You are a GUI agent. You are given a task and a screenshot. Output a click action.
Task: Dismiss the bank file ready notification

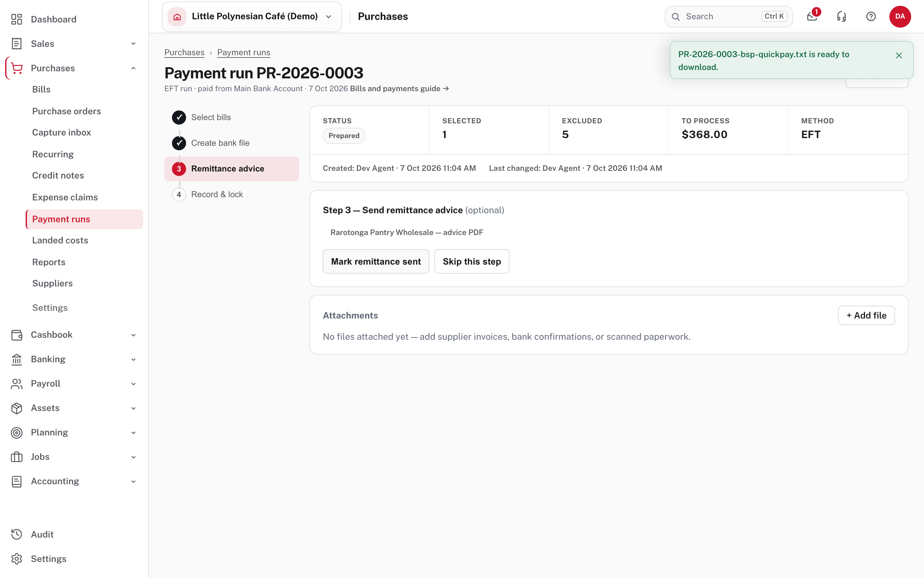[899, 56]
